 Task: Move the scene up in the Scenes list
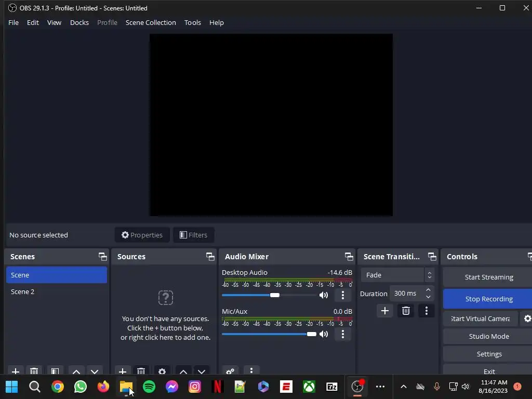pos(76,371)
